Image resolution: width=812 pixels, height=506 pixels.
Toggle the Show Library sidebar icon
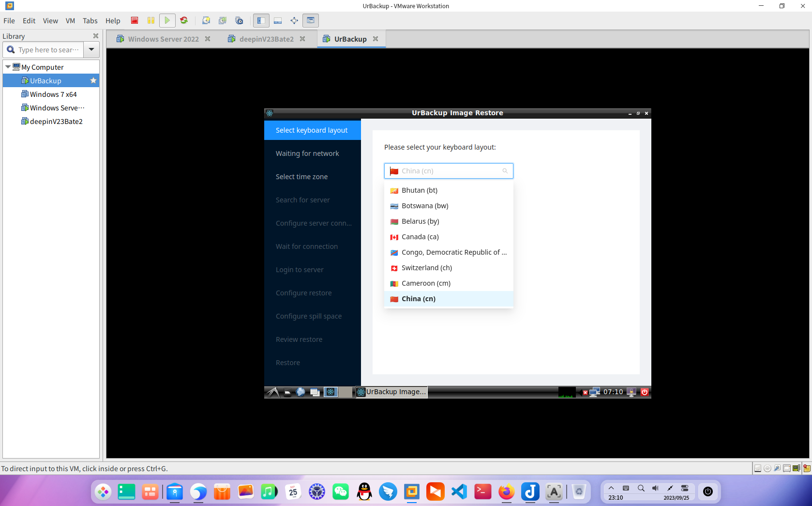[261, 20]
